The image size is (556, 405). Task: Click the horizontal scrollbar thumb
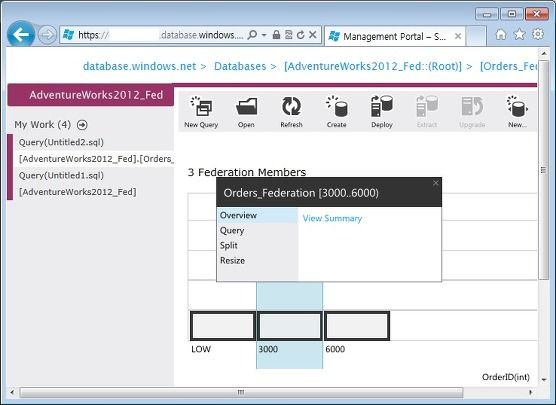pyautogui.click(x=241, y=392)
